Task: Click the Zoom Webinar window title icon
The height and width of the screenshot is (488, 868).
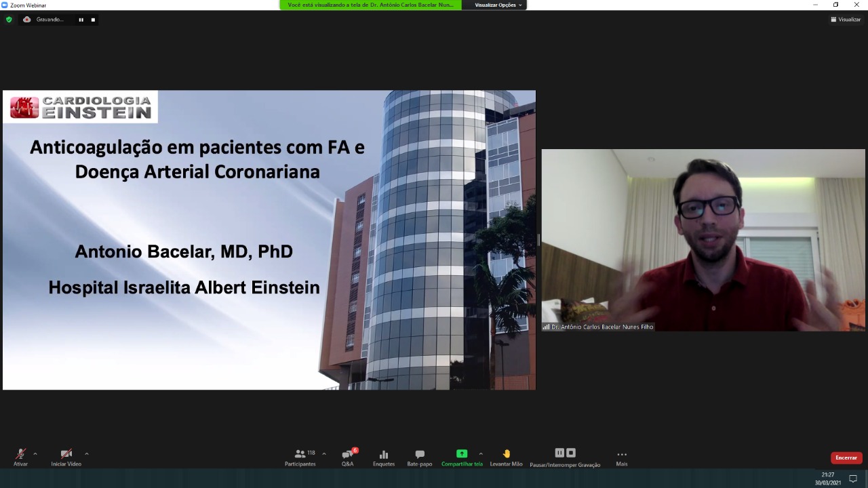Action: click(x=5, y=5)
